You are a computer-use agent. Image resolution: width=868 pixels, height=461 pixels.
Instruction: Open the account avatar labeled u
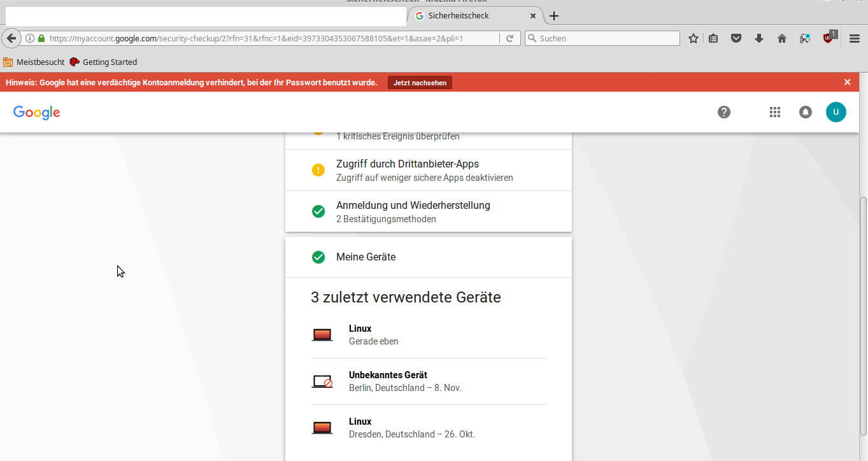click(x=836, y=112)
